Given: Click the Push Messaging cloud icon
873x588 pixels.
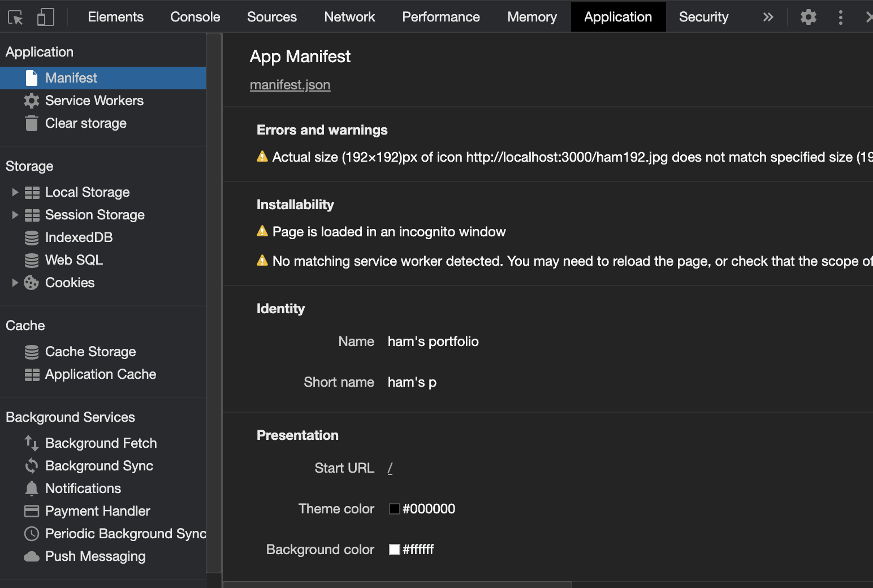Looking at the screenshot, I should (x=32, y=556).
